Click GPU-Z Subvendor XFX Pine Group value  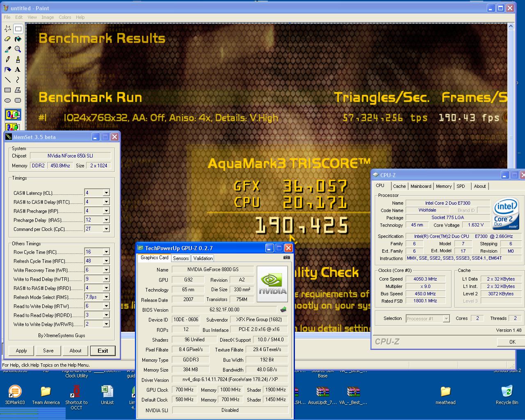point(259,320)
